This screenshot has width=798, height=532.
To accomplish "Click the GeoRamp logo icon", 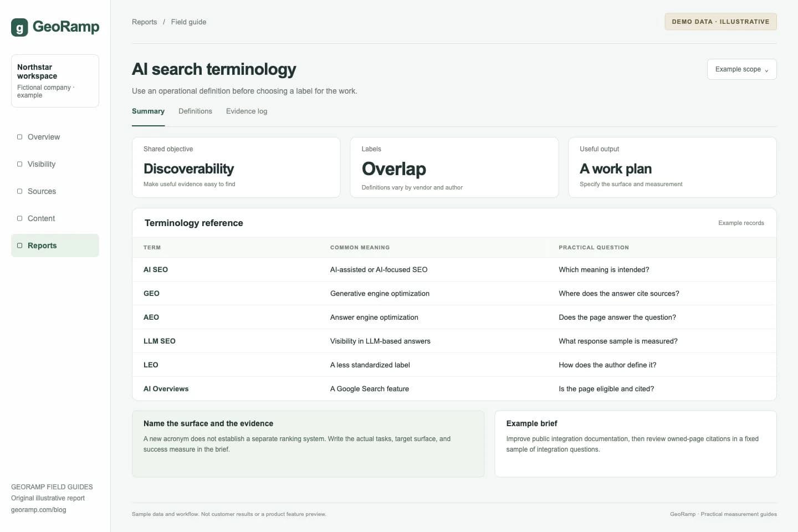I will tap(19, 27).
